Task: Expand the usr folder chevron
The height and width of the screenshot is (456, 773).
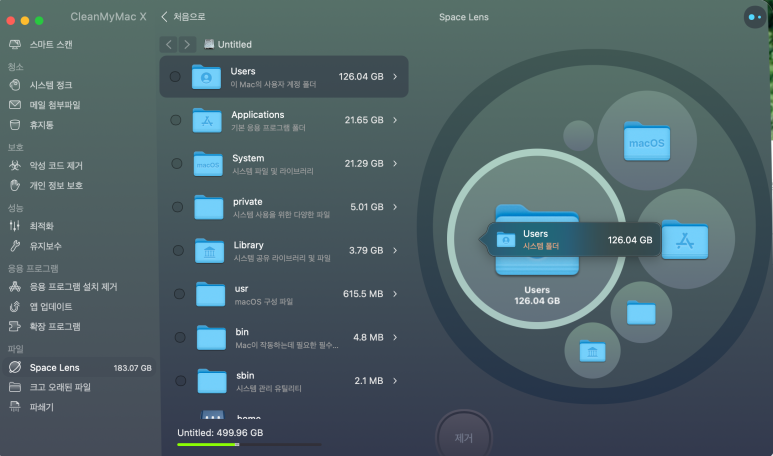Action: tap(395, 294)
